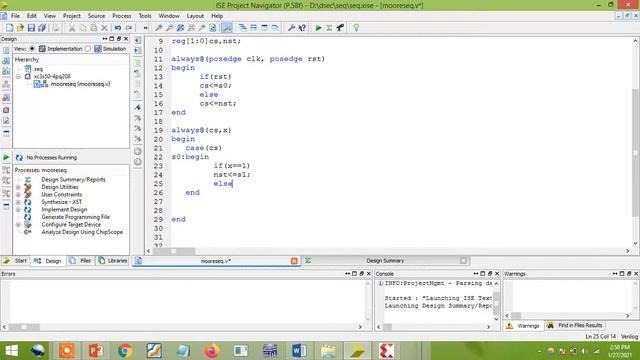
Task: Open PowerPoint from the taskbar
Action: coord(96,351)
